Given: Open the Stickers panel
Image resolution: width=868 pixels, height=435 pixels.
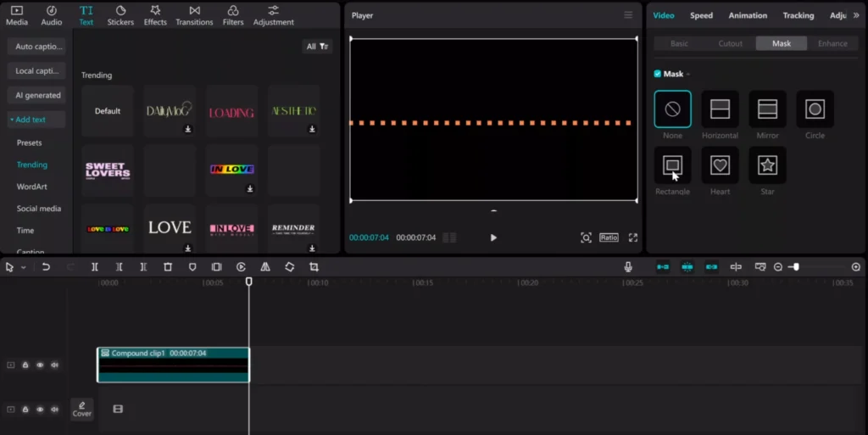Looking at the screenshot, I should pyautogui.click(x=120, y=15).
